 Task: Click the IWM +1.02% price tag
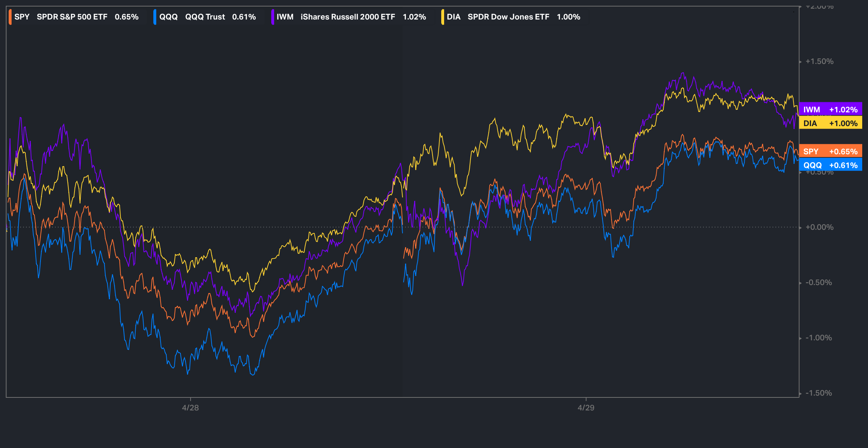[x=830, y=109]
